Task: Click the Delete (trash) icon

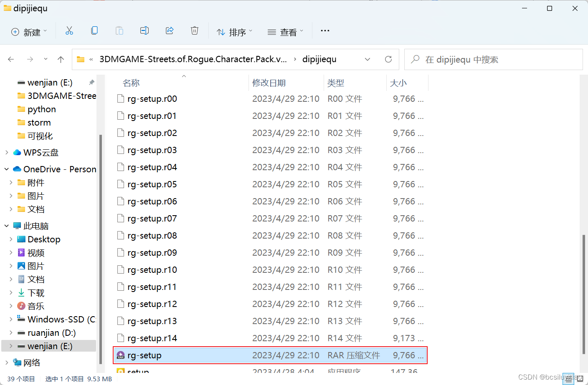Action: [x=195, y=30]
